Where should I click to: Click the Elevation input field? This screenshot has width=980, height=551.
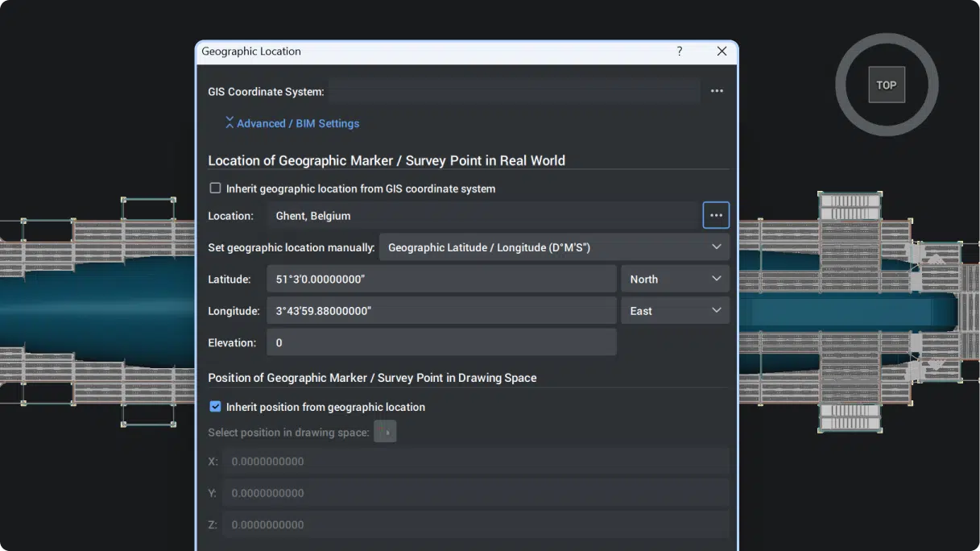[441, 342]
